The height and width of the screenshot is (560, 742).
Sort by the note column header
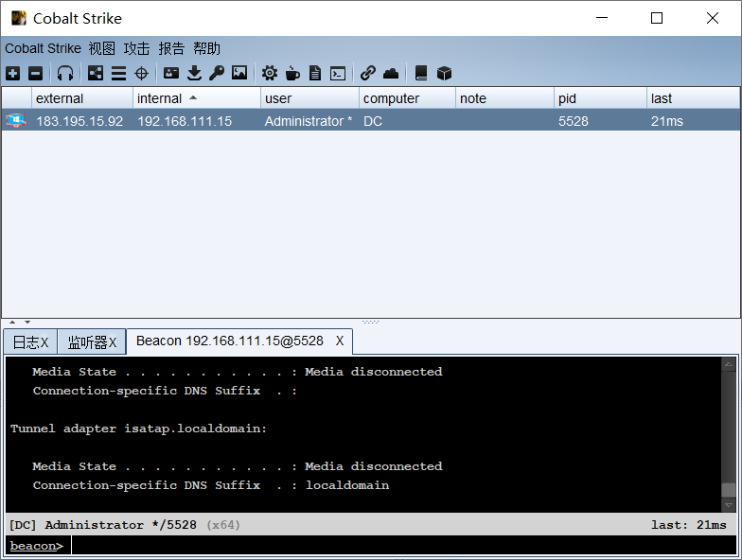[x=504, y=98]
